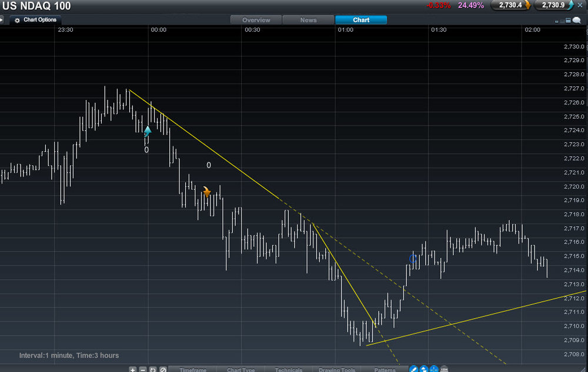Open the Chart Options menu
588x372 pixels.
[x=36, y=20]
